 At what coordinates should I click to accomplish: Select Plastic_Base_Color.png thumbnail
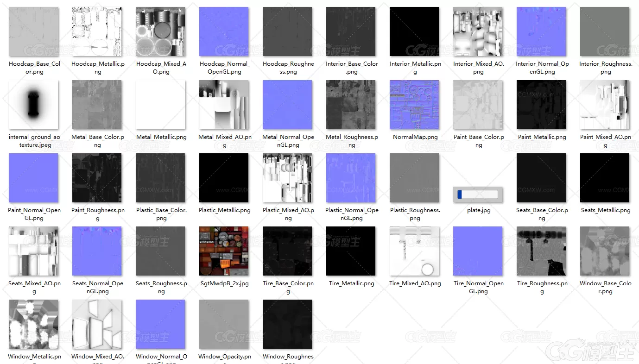click(x=160, y=178)
